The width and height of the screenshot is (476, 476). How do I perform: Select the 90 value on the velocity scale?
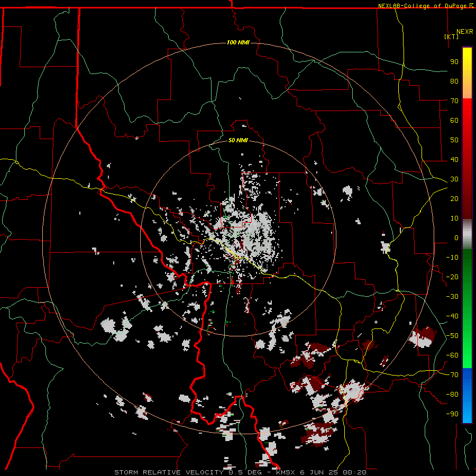click(454, 62)
